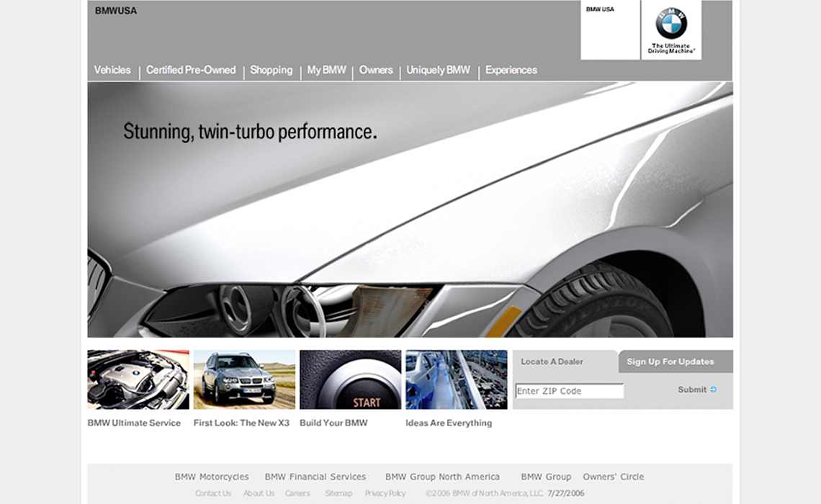Click First Look: The New X3 link

click(241, 423)
